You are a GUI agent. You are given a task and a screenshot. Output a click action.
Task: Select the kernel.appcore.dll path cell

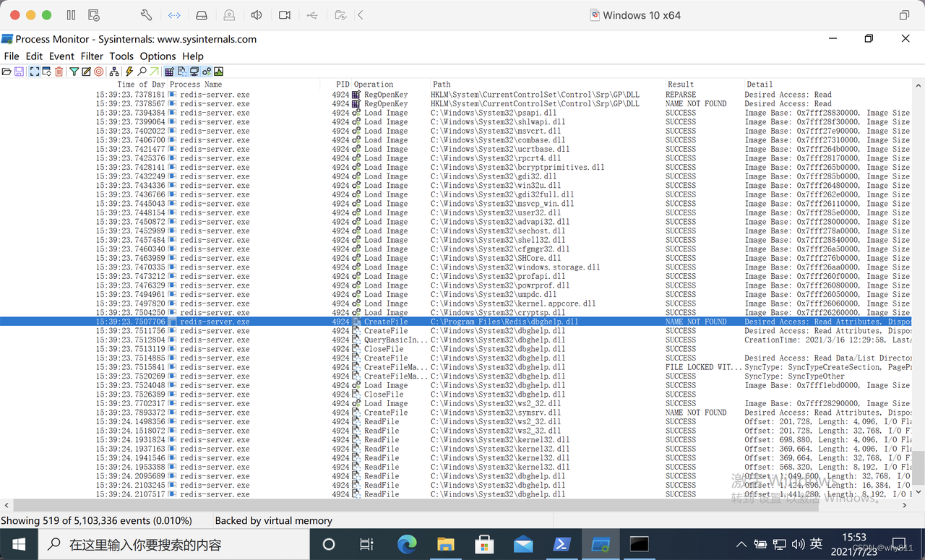tap(513, 303)
